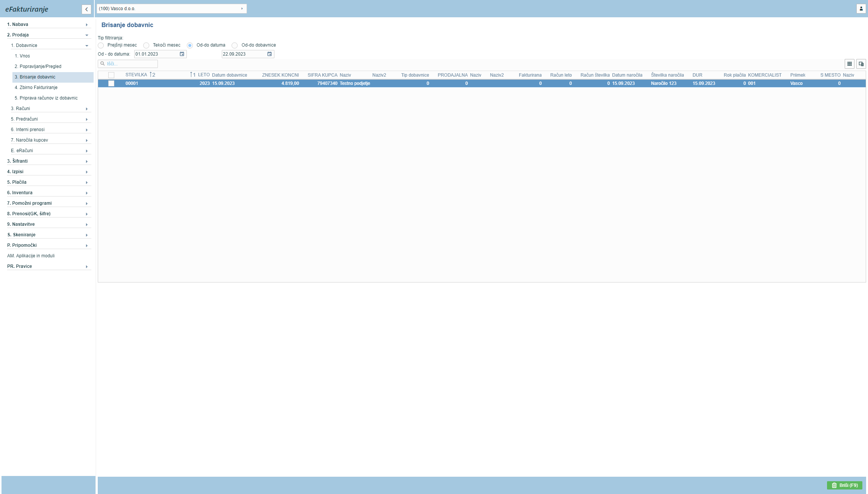This screenshot has width=868, height=494.
Task: Open the column chooser grid icon
Action: pos(850,64)
